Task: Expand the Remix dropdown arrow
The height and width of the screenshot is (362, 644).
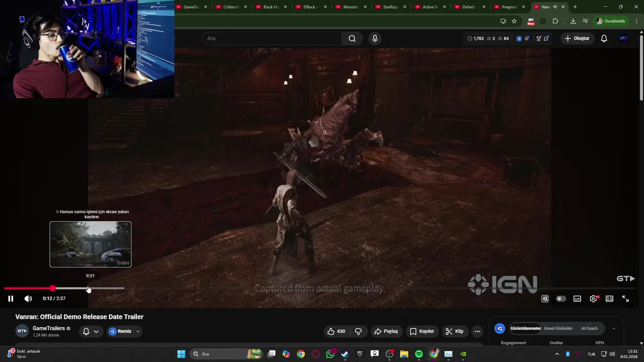Action: click(138, 331)
